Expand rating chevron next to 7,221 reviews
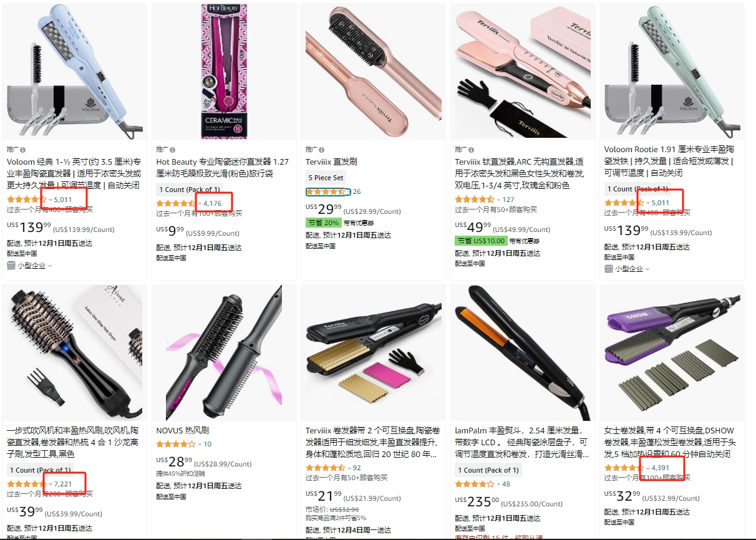 pyautogui.click(x=51, y=484)
